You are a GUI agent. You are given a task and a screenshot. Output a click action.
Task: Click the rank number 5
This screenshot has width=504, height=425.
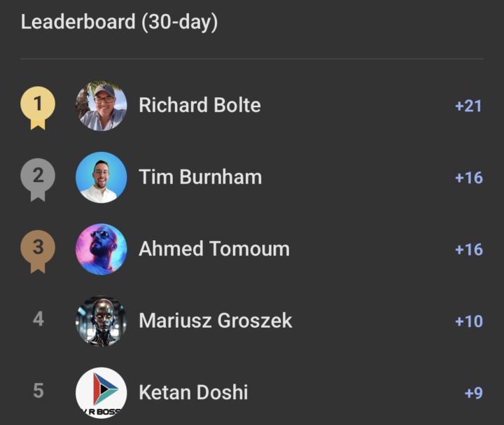pos(38,391)
